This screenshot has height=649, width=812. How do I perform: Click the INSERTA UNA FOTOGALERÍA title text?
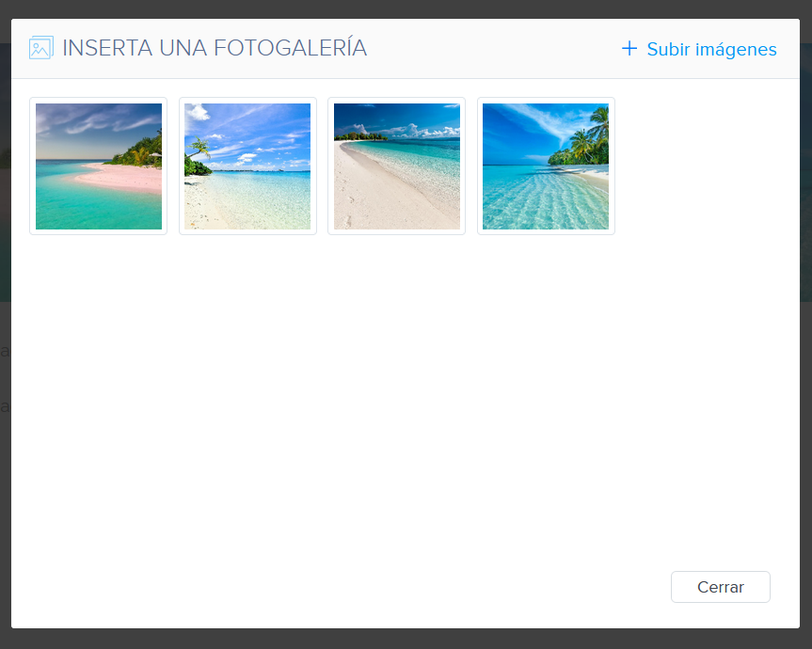coord(215,48)
